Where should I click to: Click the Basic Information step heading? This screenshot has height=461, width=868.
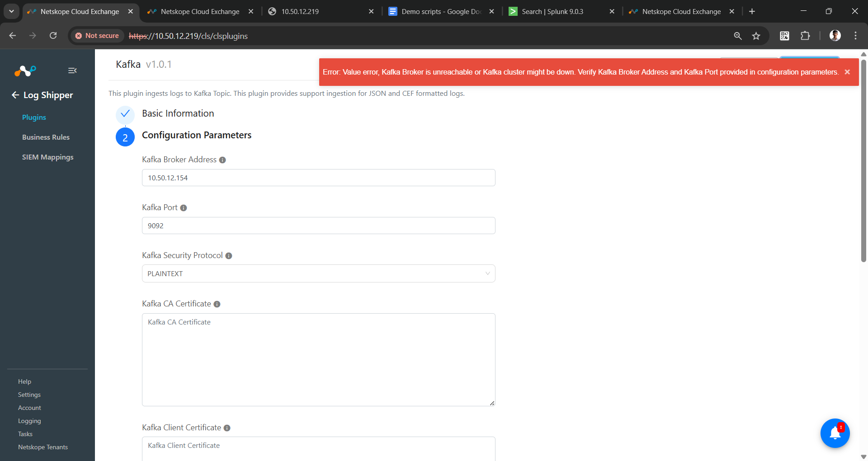pos(178,113)
